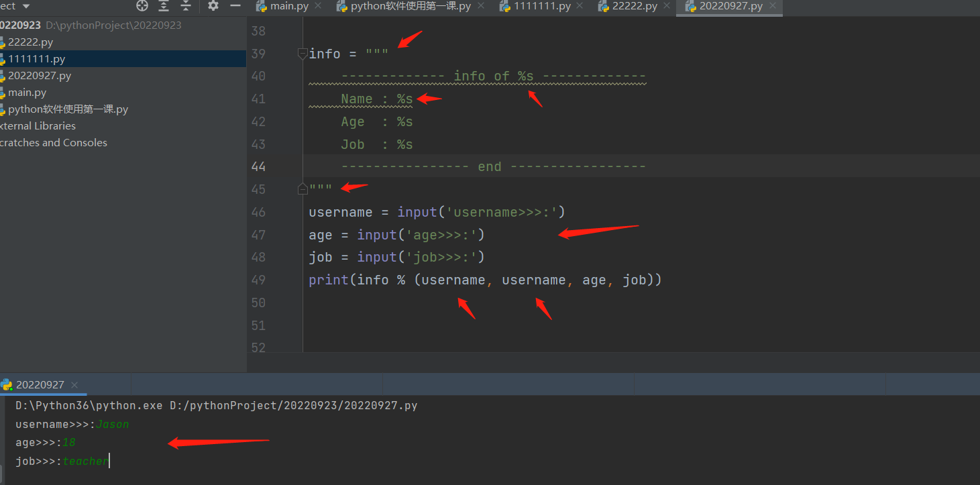Screen dimensions: 980x485
Task: Switch to the main.py editor tab
Action: click(289, 6)
